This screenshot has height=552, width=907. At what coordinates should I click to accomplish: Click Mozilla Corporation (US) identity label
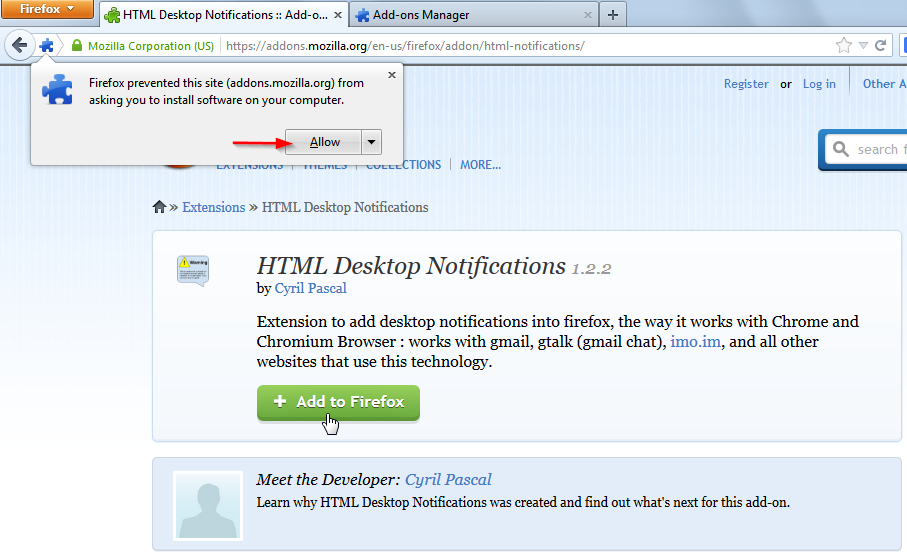coord(150,46)
